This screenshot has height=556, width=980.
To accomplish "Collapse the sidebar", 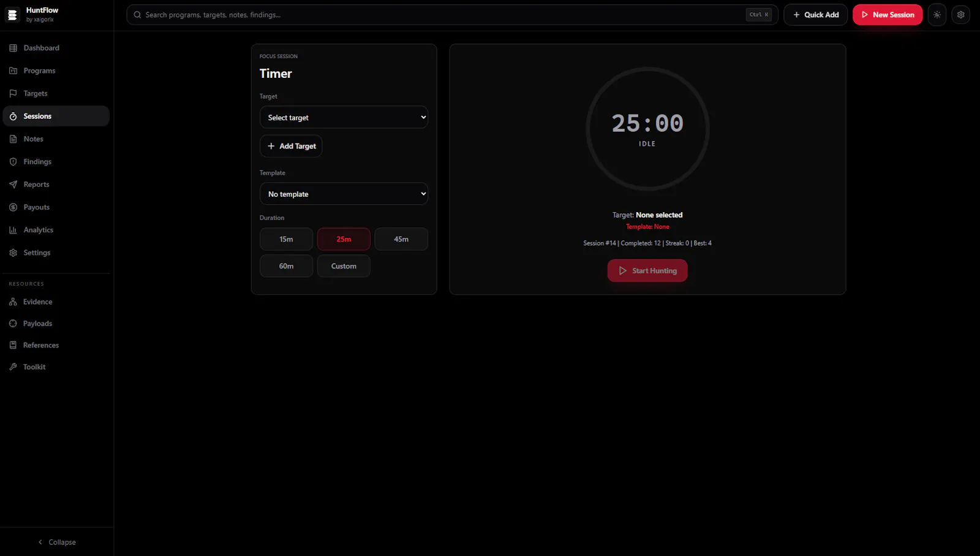I will click(56, 542).
